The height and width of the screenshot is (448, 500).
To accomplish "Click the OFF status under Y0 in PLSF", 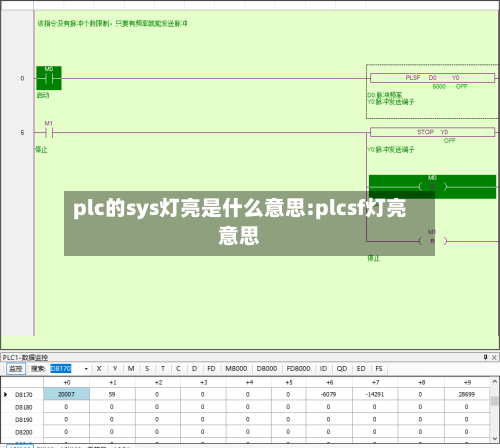I will point(462,87).
